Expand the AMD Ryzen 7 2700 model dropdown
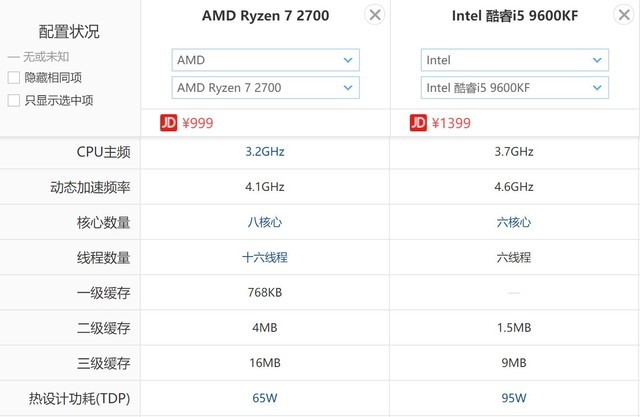This screenshot has height=417, width=640. tap(264, 88)
